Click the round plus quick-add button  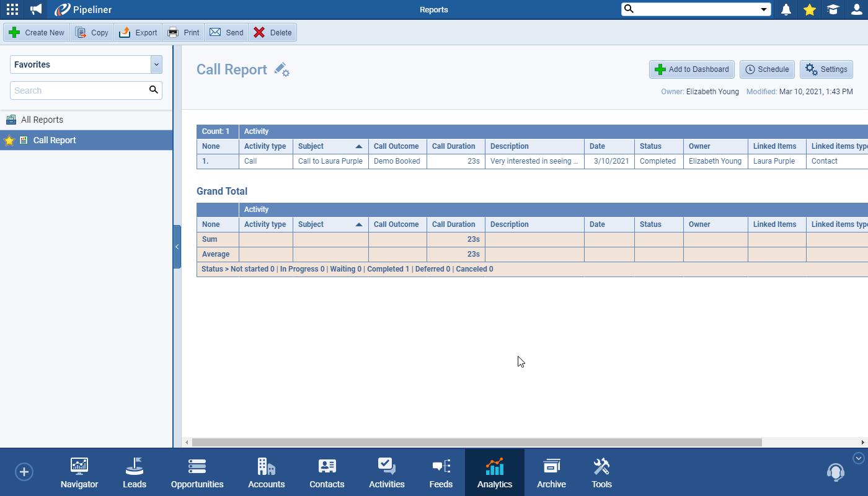tap(24, 472)
